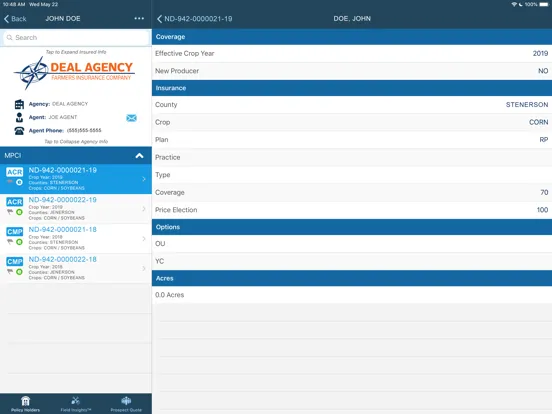Click the DOE, JOHN title
This screenshot has height=414, width=552.
coord(352,19)
